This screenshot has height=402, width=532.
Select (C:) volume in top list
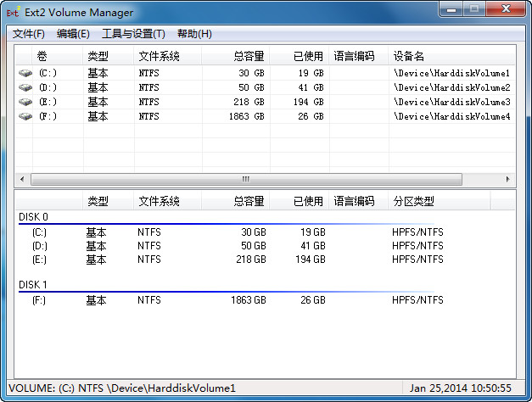coord(48,73)
